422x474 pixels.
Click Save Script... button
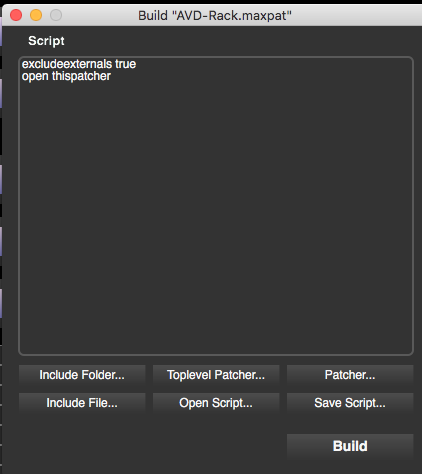coord(350,403)
